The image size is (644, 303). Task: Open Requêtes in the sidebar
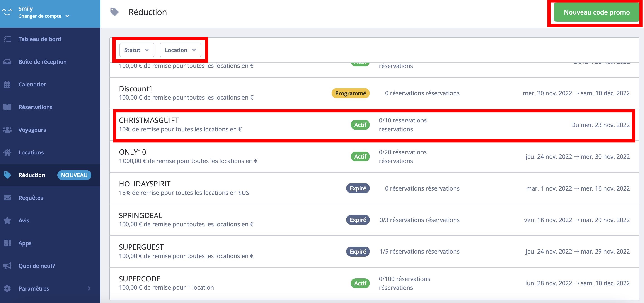31,198
